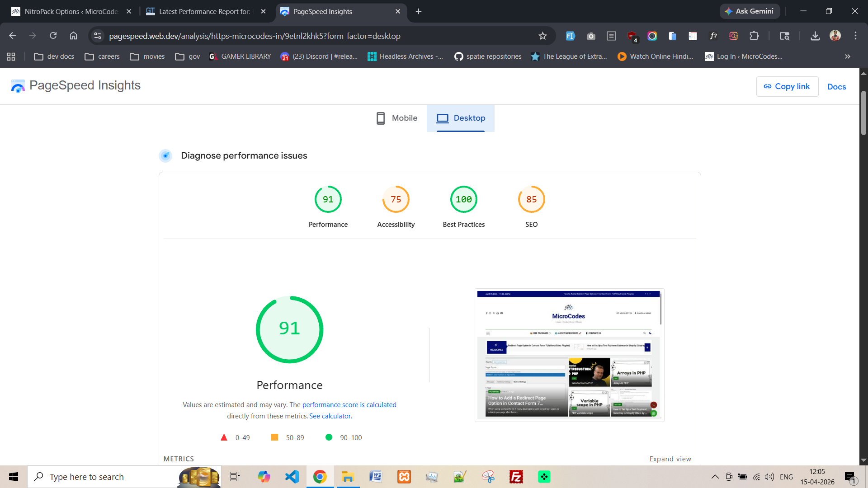Bookmark this page with the star icon

542,36
